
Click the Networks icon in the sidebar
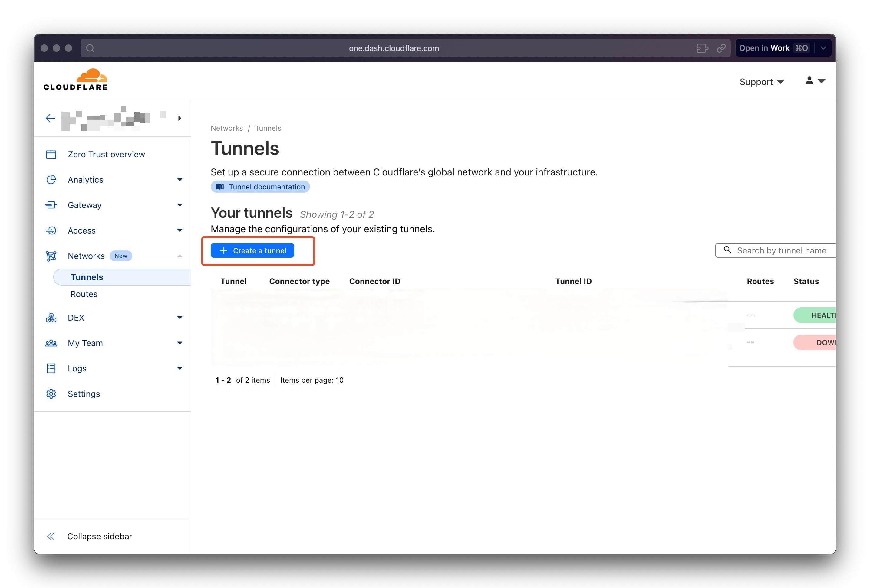pyautogui.click(x=51, y=256)
